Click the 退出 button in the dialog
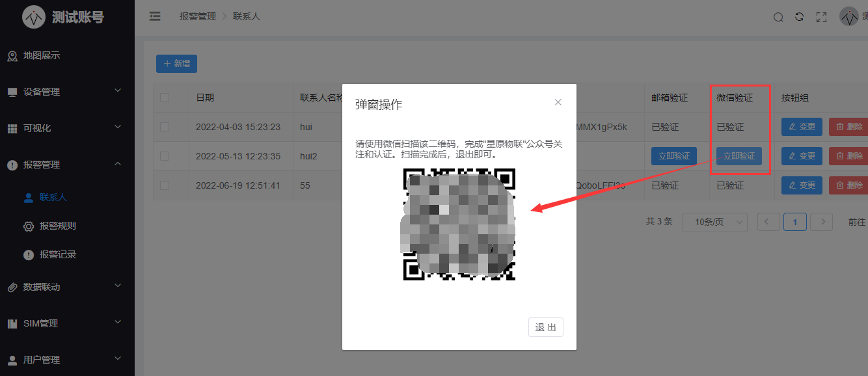 (x=546, y=327)
